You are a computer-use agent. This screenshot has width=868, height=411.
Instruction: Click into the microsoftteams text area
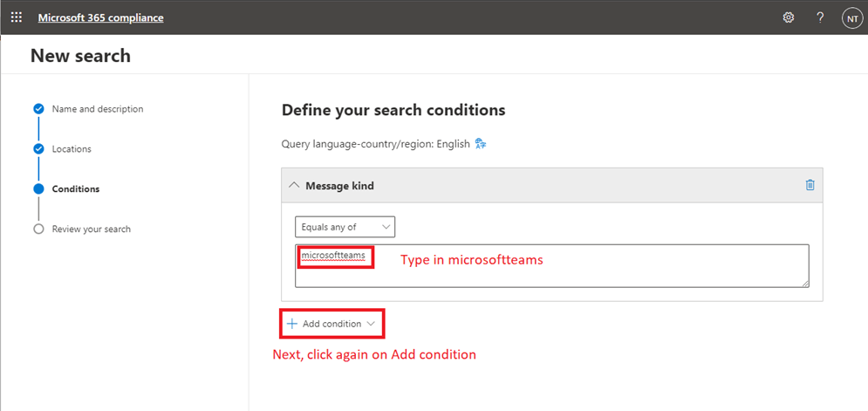click(x=552, y=266)
